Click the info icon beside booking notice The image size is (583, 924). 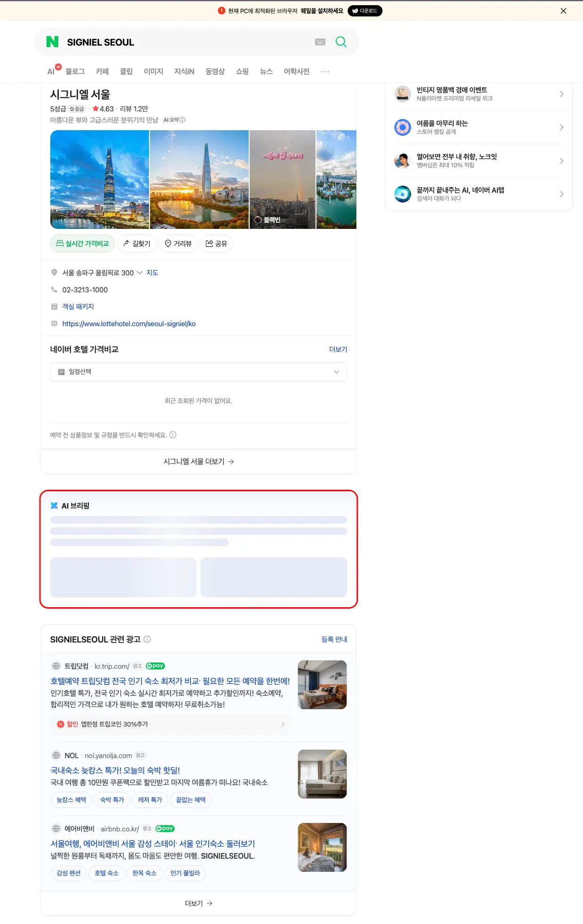click(173, 435)
